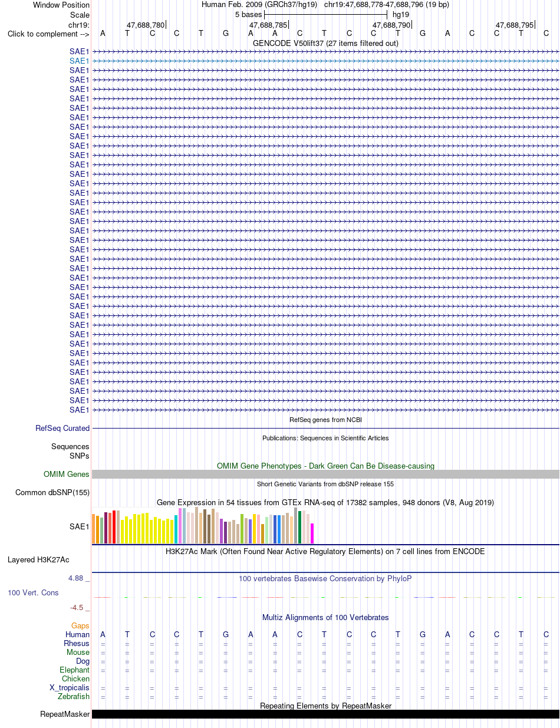This screenshot has height=728, width=560.
Task: Click the '5 bases' scale bar label
Action: point(248,15)
